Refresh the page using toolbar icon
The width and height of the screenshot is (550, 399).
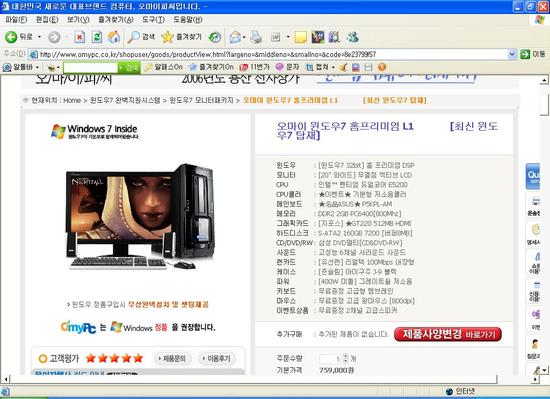(97, 37)
